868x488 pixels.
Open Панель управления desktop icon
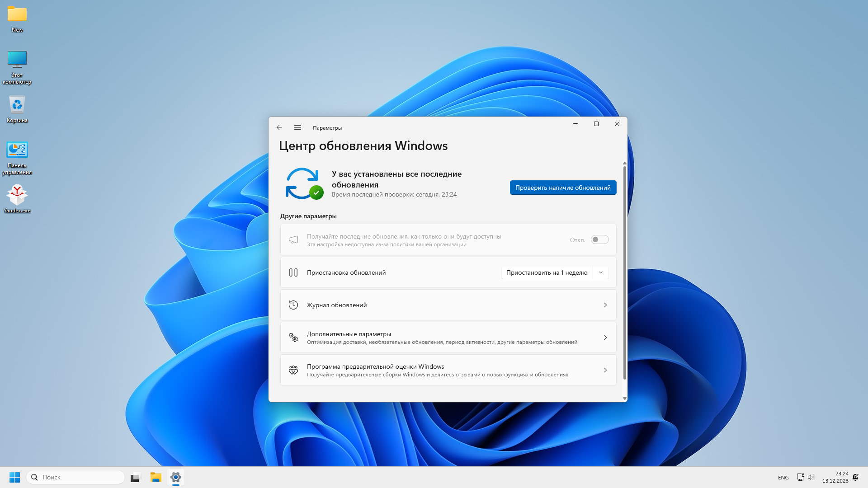[x=17, y=150]
